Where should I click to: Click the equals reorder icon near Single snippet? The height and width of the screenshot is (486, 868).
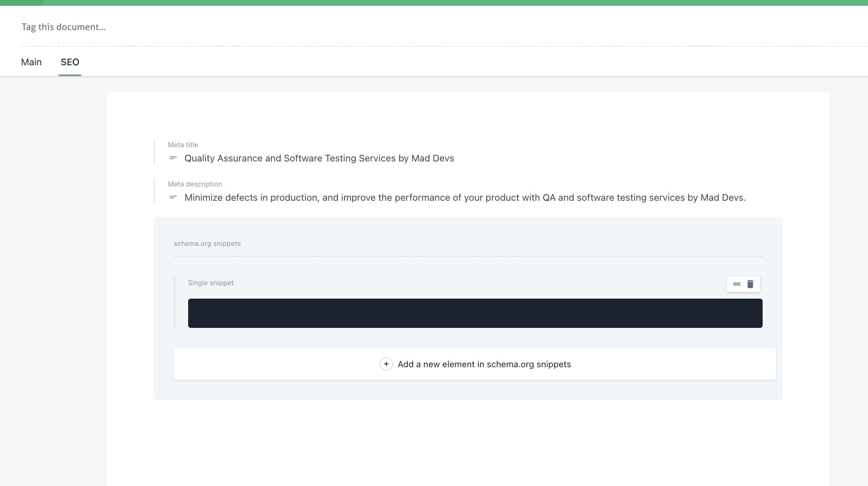[x=737, y=284]
